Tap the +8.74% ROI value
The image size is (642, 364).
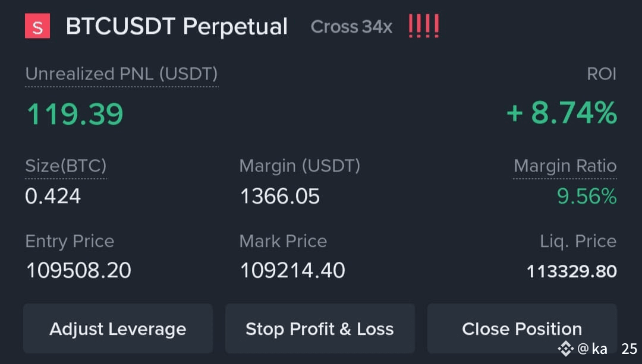562,112
